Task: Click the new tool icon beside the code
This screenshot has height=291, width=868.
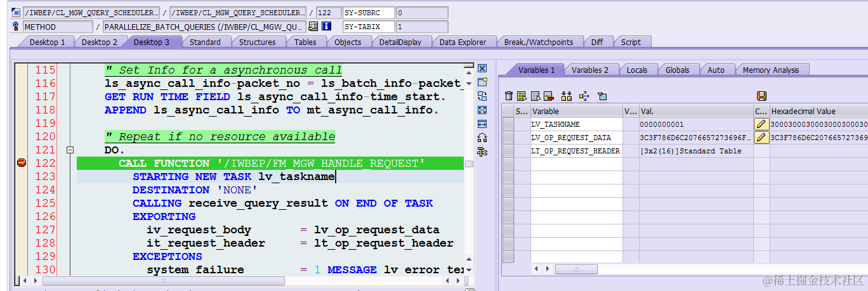Action: point(482,82)
